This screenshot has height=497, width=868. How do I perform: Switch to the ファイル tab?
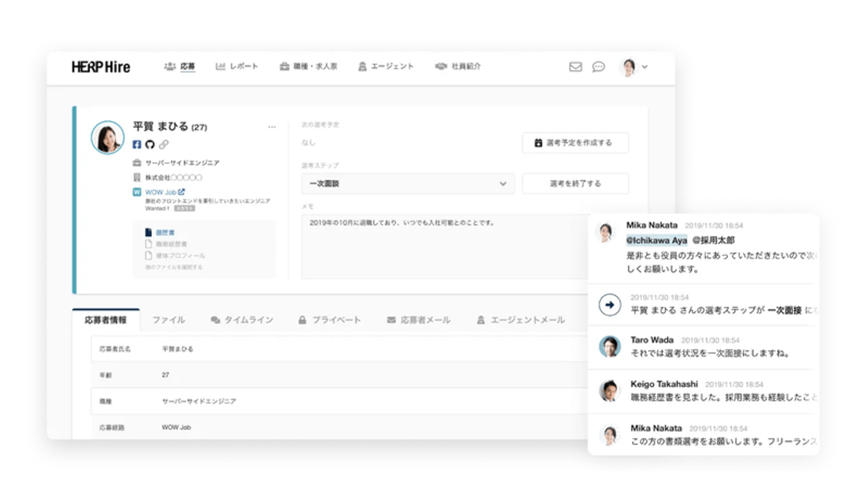(169, 320)
